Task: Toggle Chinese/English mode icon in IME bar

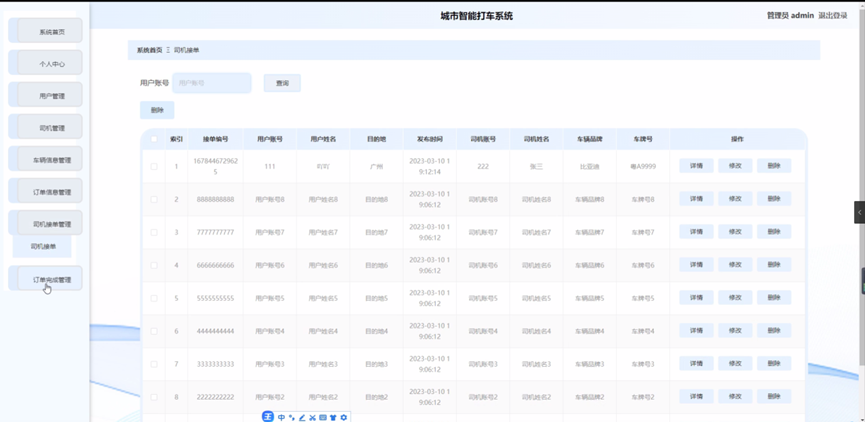Action: [x=281, y=418]
